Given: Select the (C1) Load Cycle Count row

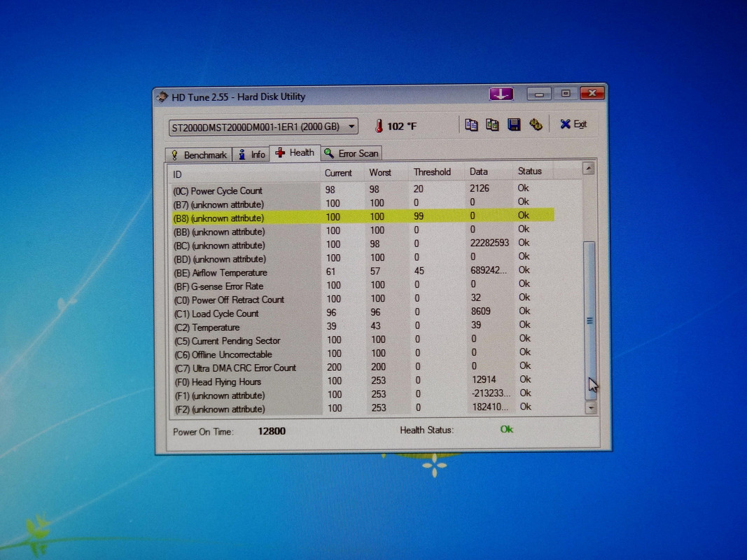Looking at the screenshot, I should coord(363,313).
